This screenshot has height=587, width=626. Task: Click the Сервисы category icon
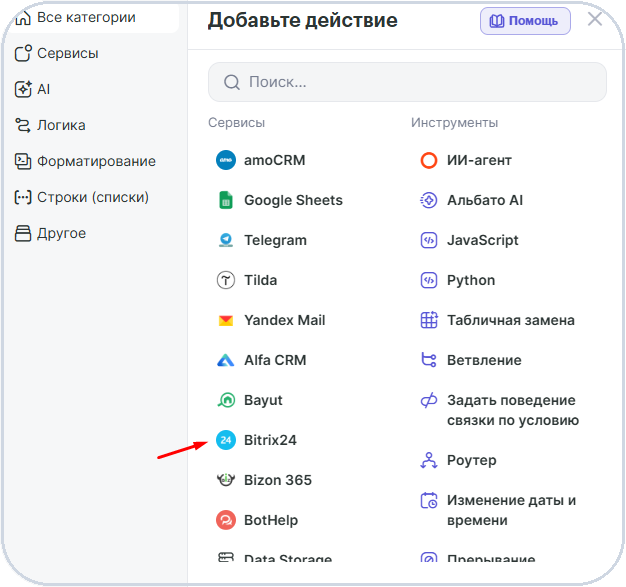23,53
